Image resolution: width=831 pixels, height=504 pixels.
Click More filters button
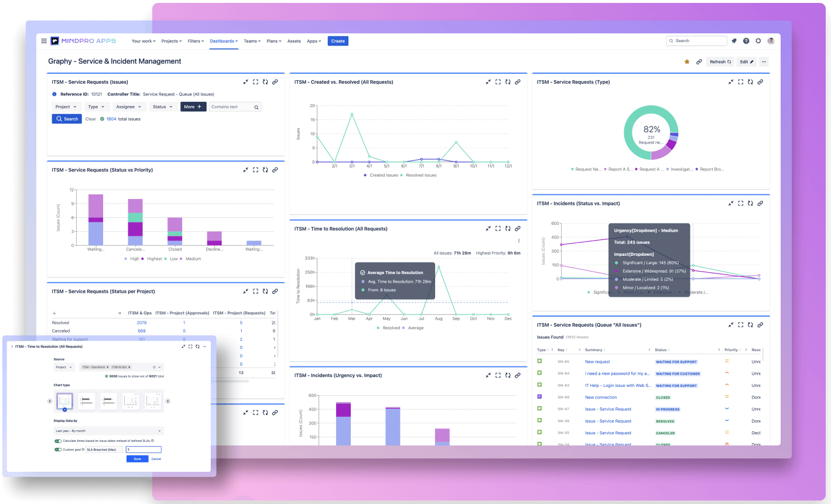193,107
